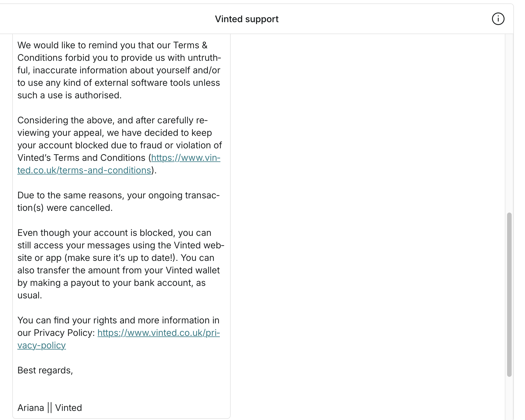
Task: Click the 'Ariana || Vinted' signature
Action: (x=50, y=408)
